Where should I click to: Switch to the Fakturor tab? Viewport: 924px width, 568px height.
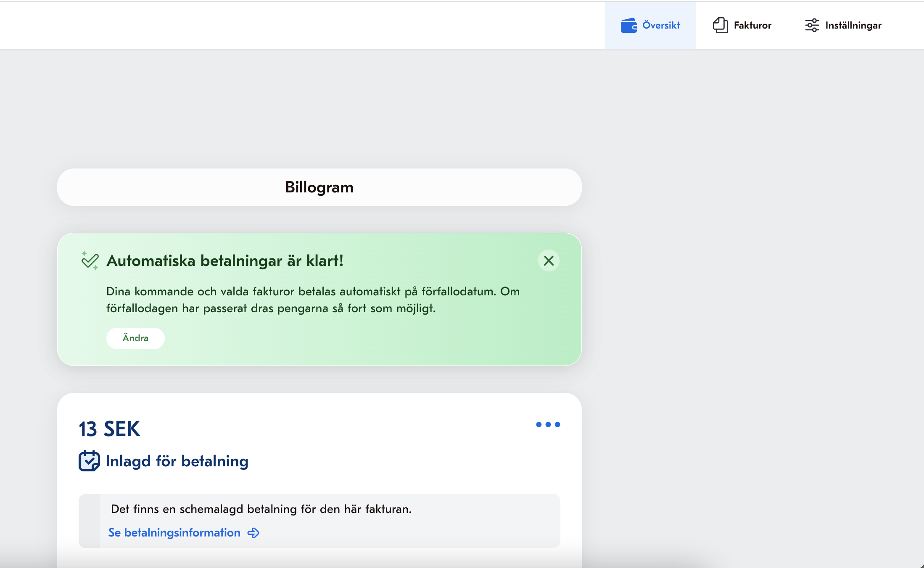pos(742,25)
